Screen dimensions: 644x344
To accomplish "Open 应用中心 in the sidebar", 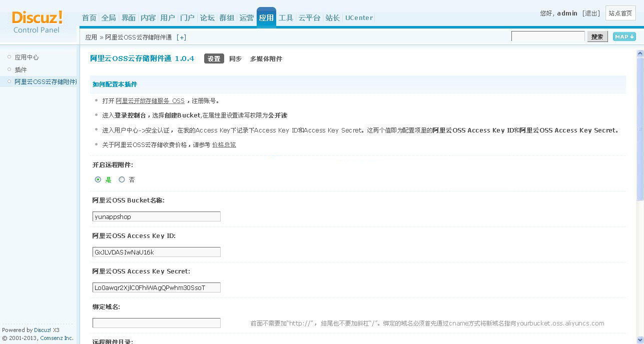I will (x=27, y=57).
